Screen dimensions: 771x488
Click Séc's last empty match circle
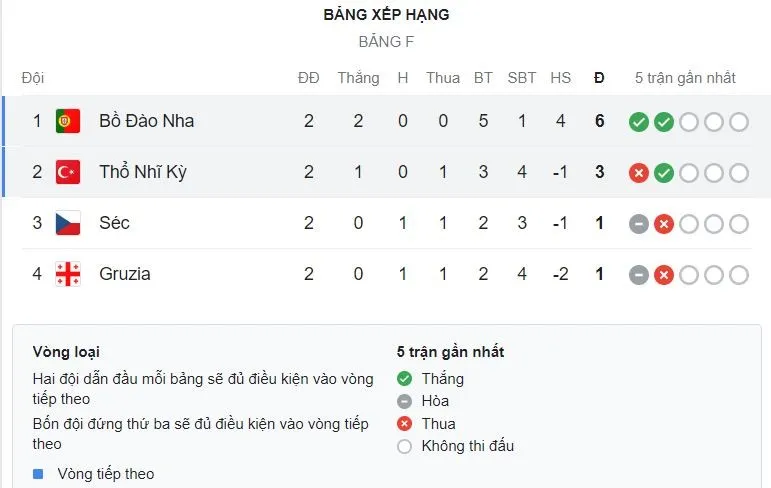pyautogui.click(x=739, y=224)
